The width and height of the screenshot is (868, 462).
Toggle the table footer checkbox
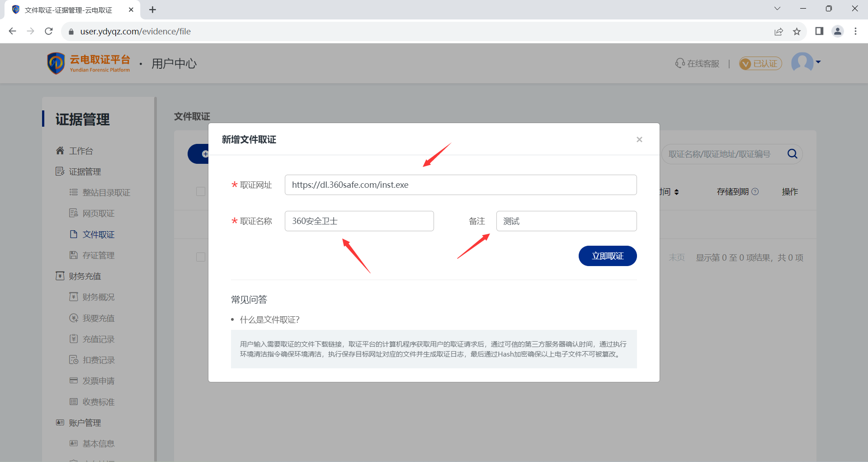pos(201,257)
